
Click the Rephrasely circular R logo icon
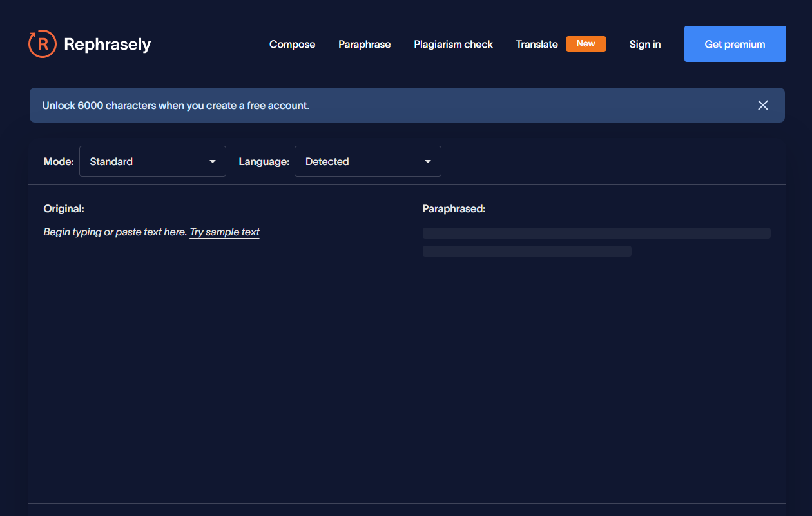pyautogui.click(x=43, y=44)
